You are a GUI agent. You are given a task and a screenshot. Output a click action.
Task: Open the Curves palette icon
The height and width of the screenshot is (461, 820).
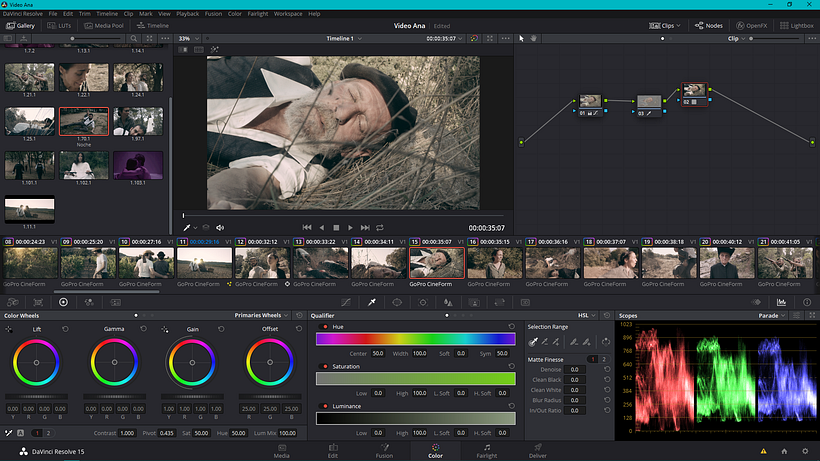pyautogui.click(x=346, y=303)
